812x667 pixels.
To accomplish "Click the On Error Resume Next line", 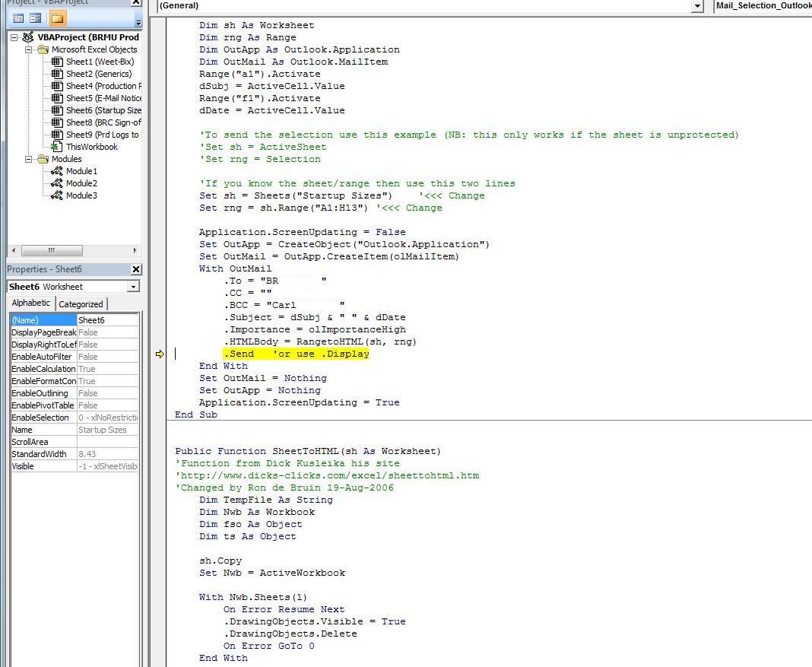I will 284,609.
